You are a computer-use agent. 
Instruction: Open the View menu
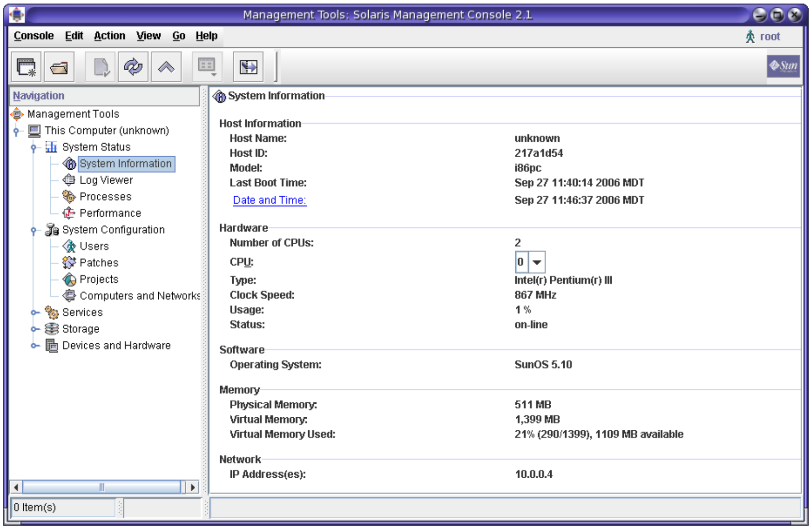pyautogui.click(x=148, y=36)
